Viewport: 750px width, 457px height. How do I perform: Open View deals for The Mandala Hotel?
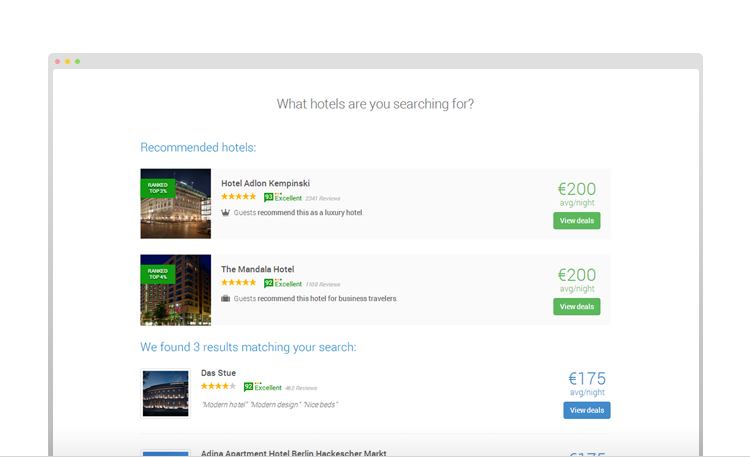click(x=576, y=307)
